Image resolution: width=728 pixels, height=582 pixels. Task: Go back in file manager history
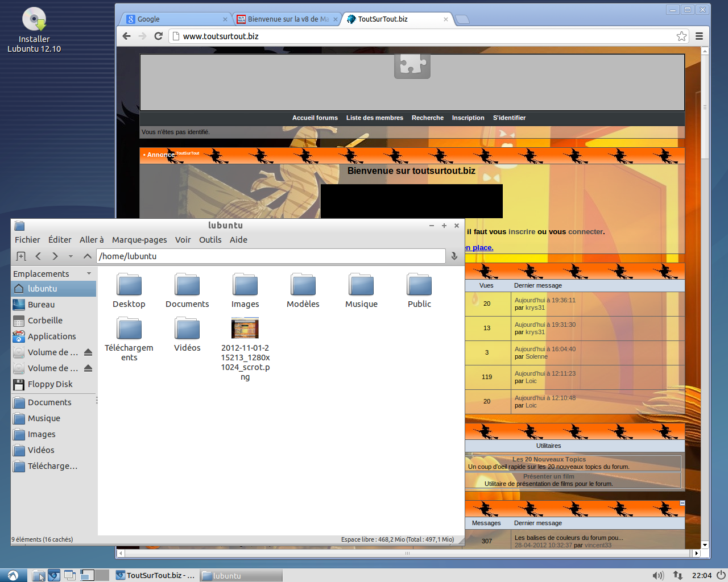(x=38, y=256)
